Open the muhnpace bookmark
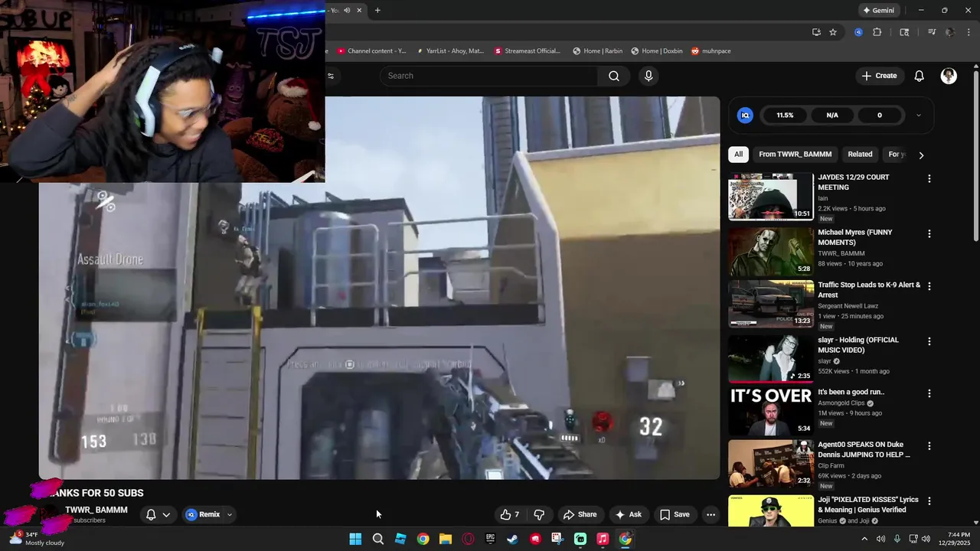The image size is (980, 551). pos(711,51)
